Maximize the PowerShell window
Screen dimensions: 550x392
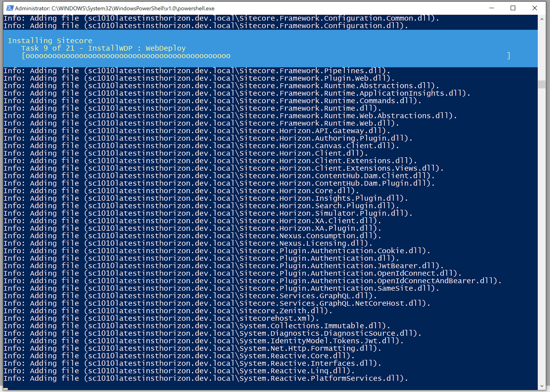coord(513,8)
